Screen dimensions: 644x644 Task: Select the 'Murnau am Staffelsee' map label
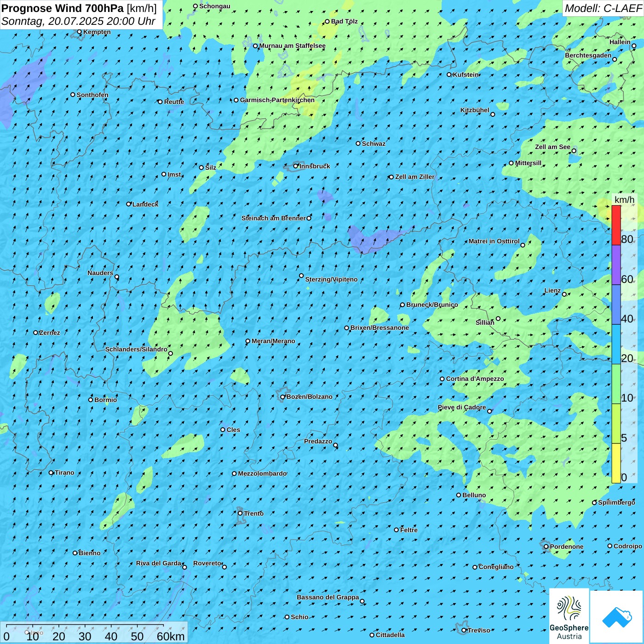coord(293,46)
